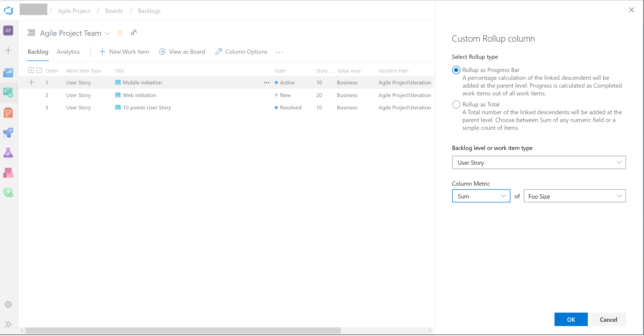The image size is (644, 336).
Task: Expand the Column Metric Sum dropdown
Action: tap(504, 196)
